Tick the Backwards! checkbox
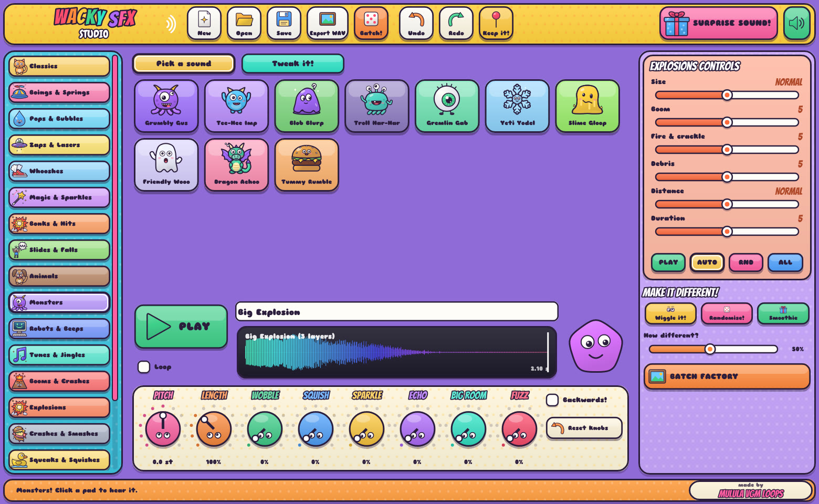 tap(552, 400)
